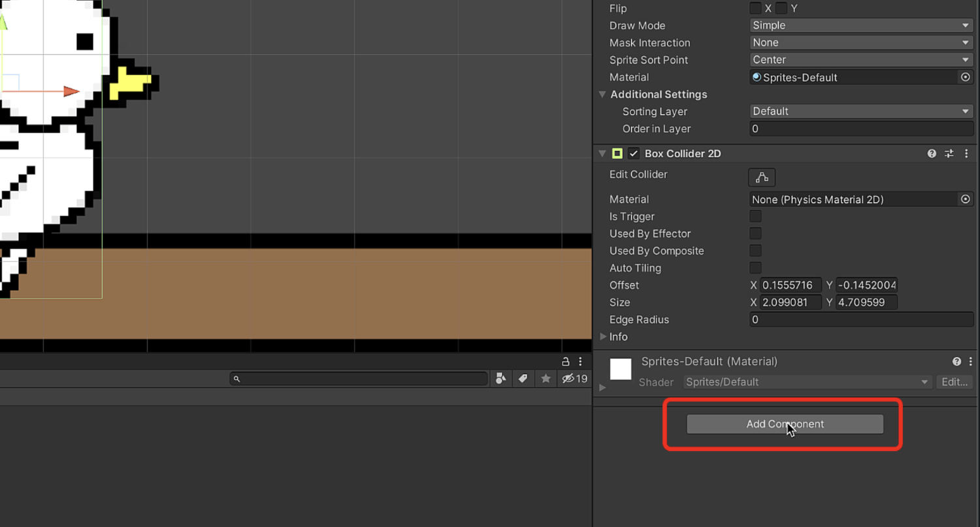Click the Edit Collider label
Screen dimensions: 980x527
pyautogui.click(x=638, y=174)
